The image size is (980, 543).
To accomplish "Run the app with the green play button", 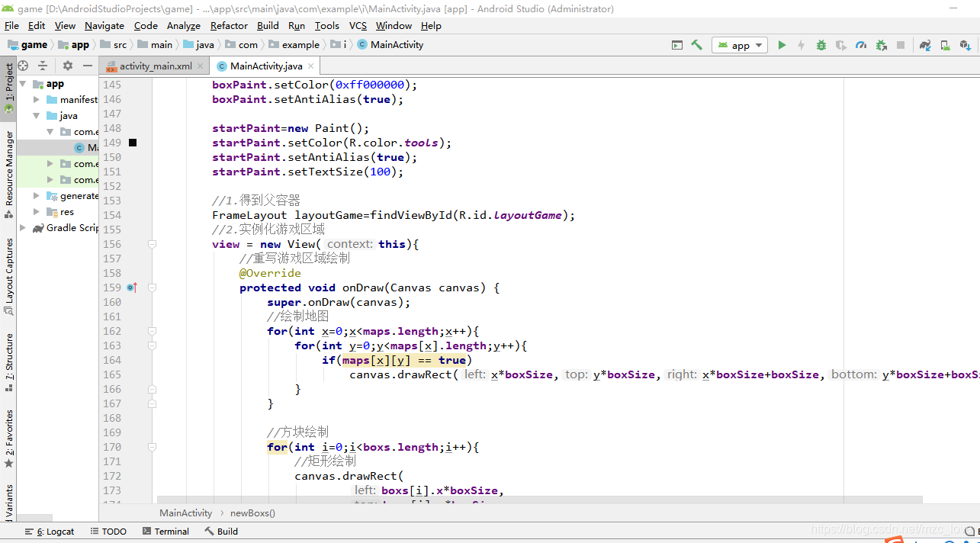I will [782, 45].
